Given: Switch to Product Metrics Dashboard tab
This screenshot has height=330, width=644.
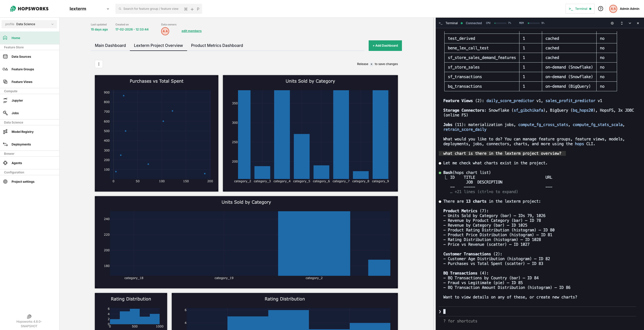Looking at the screenshot, I should 217,45.
